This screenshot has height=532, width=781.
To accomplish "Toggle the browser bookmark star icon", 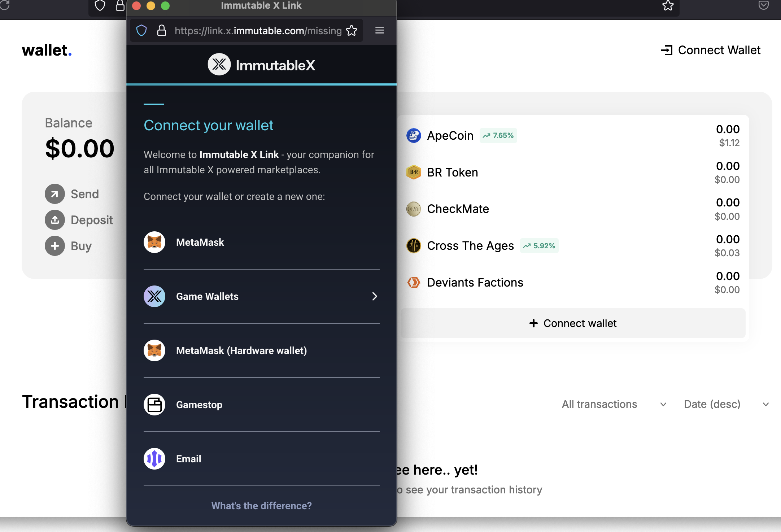I will (x=352, y=30).
